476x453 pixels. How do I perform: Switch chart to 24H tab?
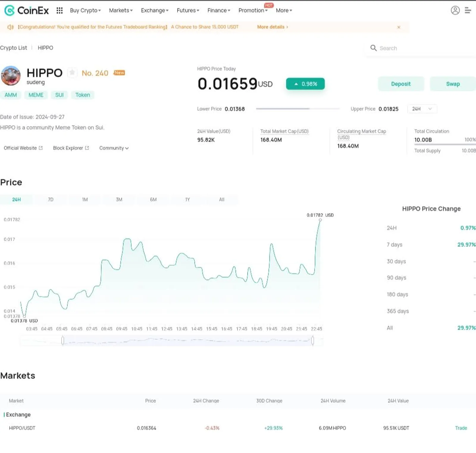pos(16,199)
